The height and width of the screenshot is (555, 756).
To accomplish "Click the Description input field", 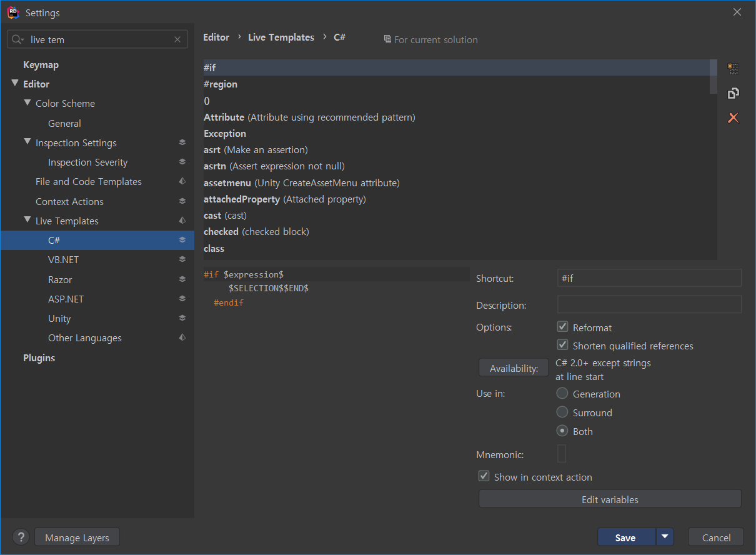I will point(649,304).
